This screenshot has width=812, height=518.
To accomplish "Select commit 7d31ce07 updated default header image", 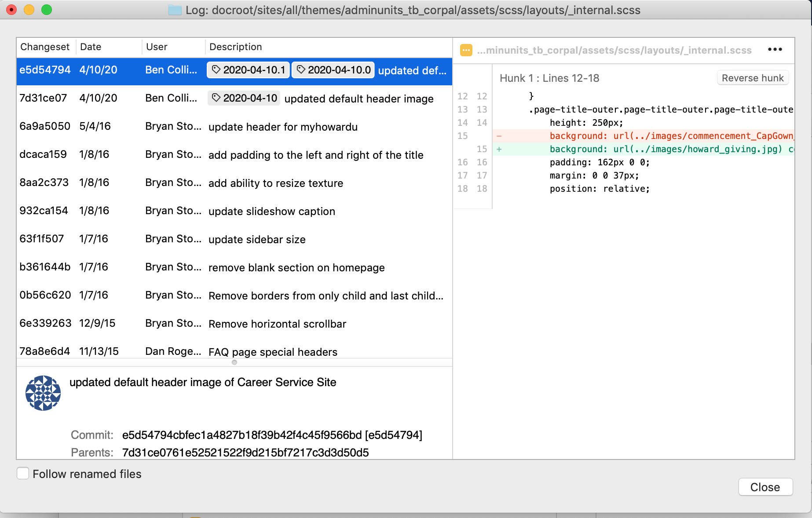I will 234,98.
